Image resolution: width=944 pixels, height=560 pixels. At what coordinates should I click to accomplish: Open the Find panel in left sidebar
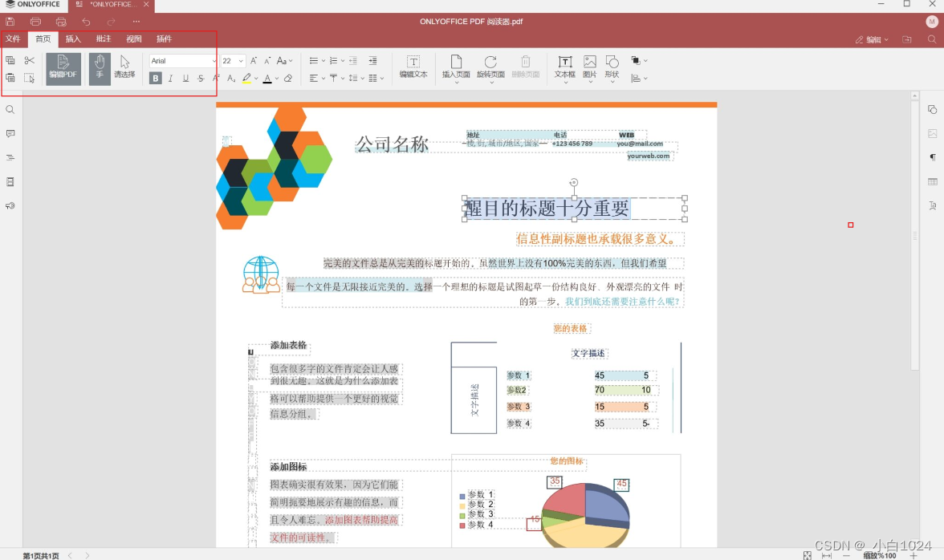[10, 110]
